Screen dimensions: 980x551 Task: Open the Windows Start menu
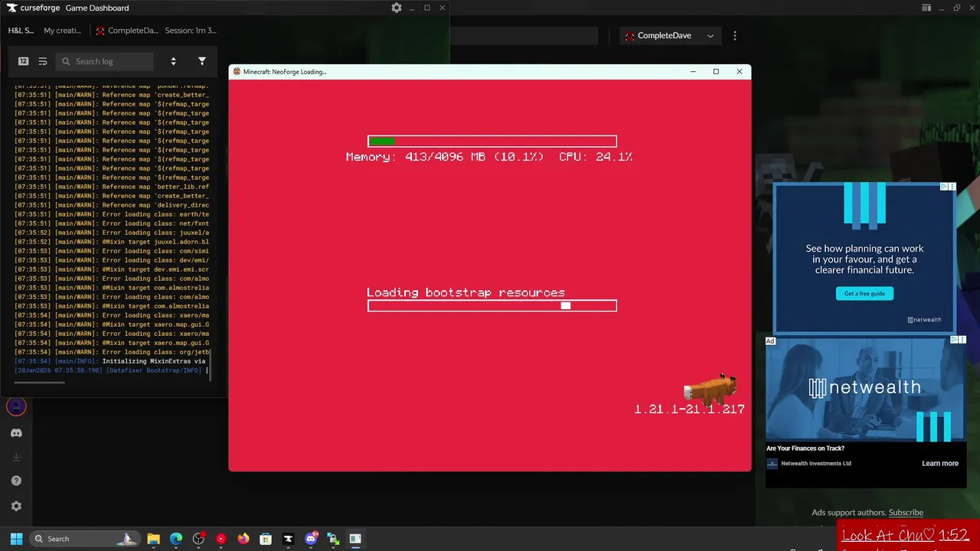click(16, 539)
